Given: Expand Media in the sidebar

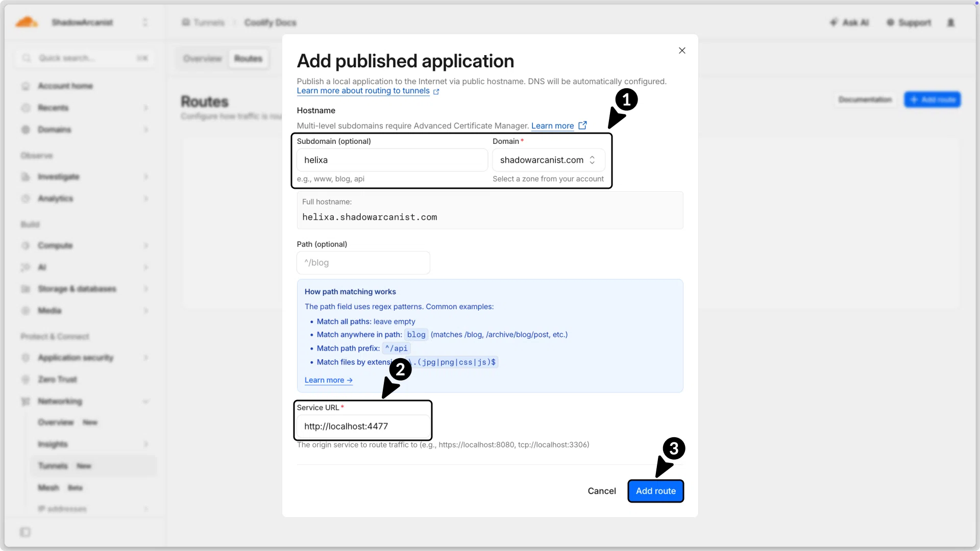Looking at the screenshot, I should (x=85, y=311).
